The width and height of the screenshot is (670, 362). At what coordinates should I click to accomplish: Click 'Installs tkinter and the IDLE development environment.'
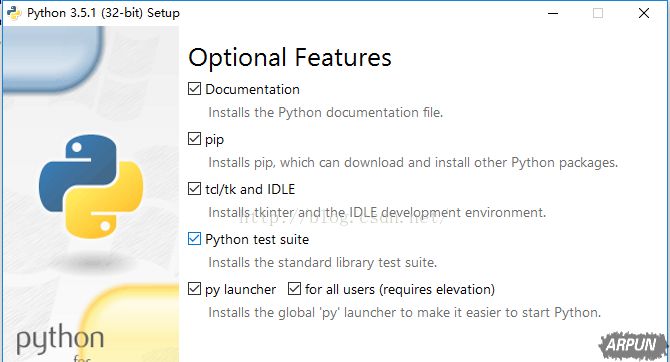[x=377, y=212]
